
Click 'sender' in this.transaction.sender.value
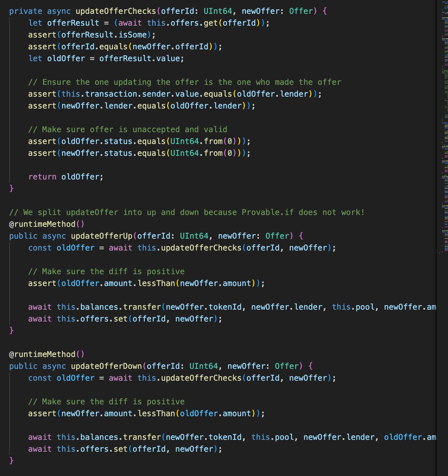click(156, 94)
